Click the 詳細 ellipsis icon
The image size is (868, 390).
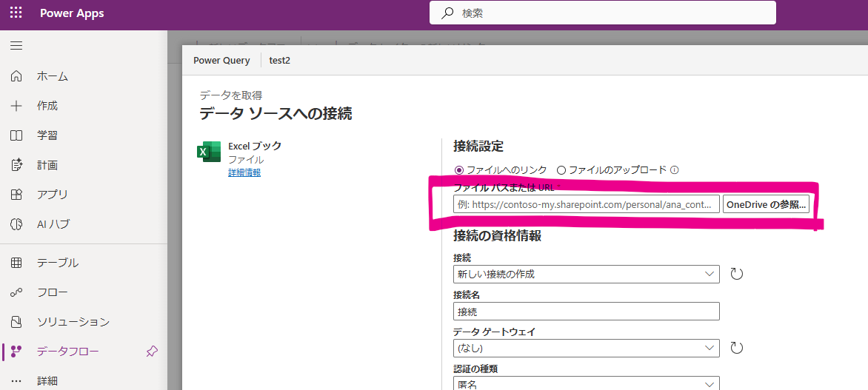16,381
